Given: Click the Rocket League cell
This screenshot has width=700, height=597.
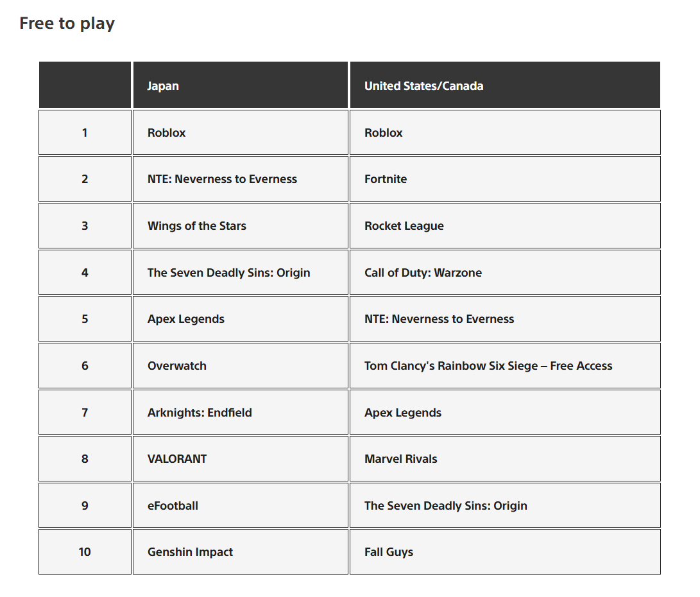Looking at the screenshot, I should pos(505,226).
